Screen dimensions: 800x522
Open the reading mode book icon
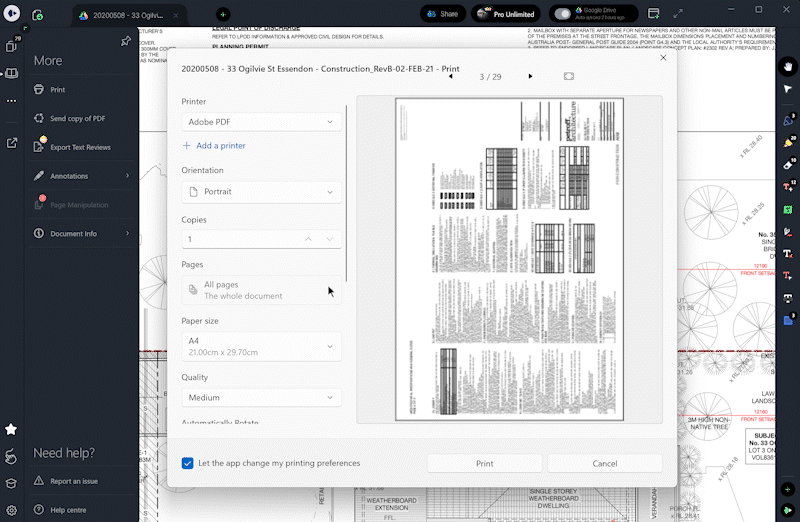(x=11, y=73)
